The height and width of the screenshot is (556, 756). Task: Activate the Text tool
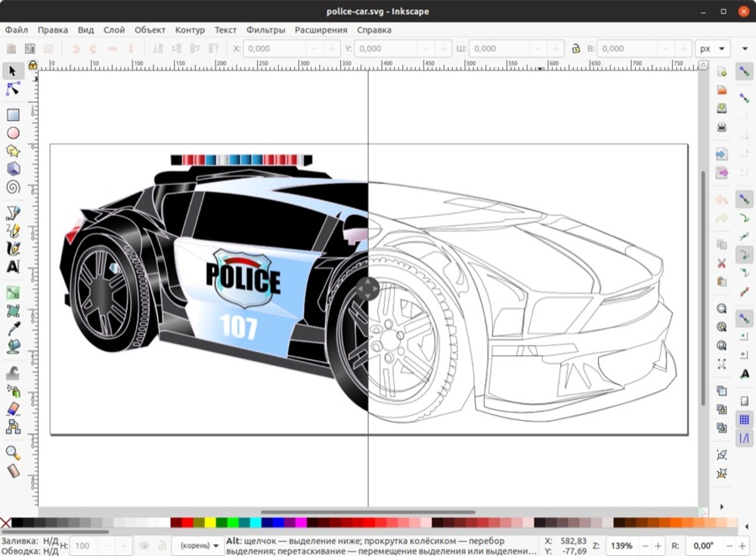[x=13, y=267]
